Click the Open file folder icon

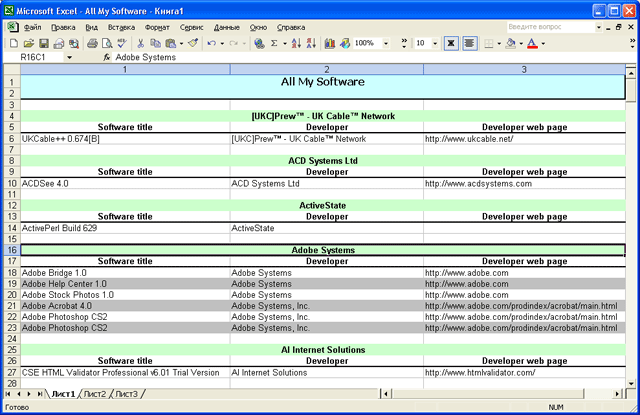coord(29,44)
